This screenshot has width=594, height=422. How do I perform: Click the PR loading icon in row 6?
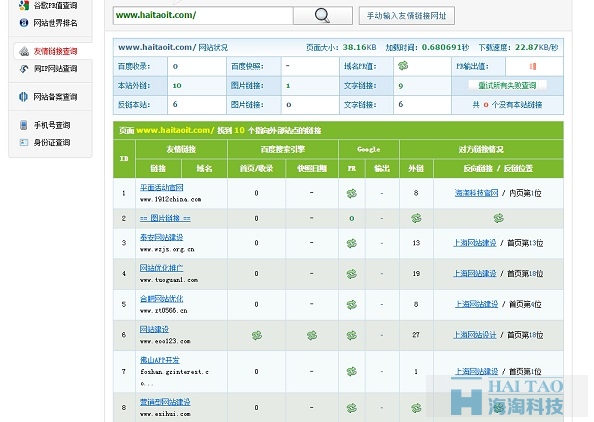352,335
